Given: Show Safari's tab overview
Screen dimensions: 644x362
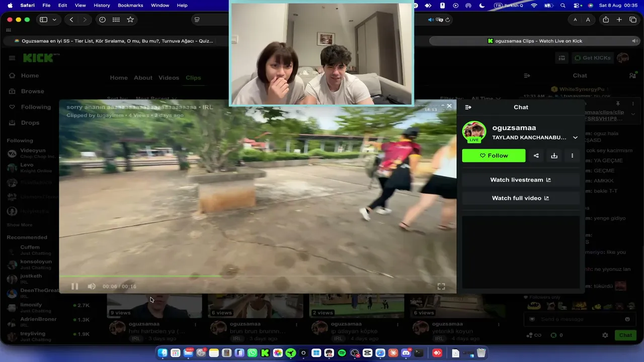Looking at the screenshot, I should coord(633,20).
